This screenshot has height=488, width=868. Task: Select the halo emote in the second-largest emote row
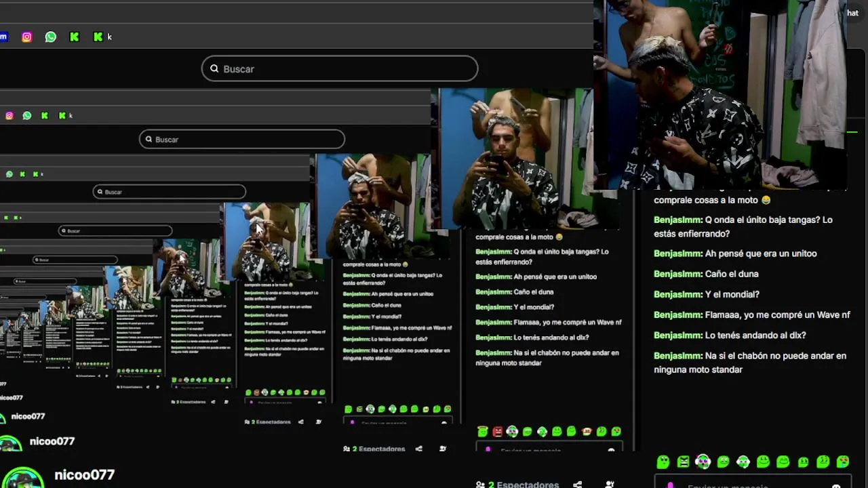[483, 431]
